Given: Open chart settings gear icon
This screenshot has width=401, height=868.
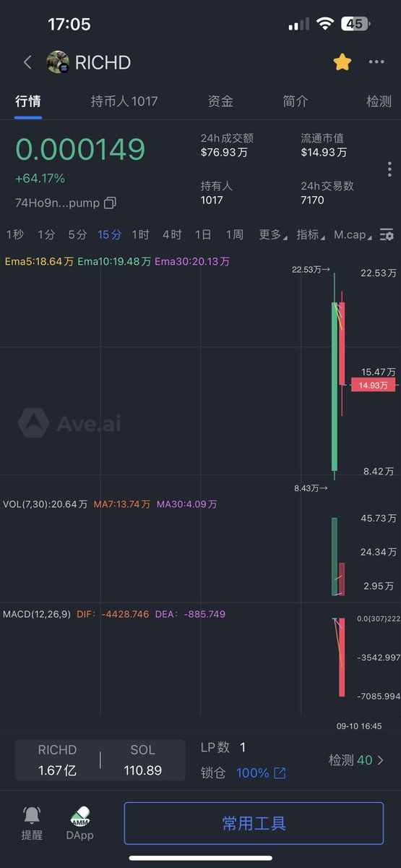Looking at the screenshot, I should click(x=387, y=234).
